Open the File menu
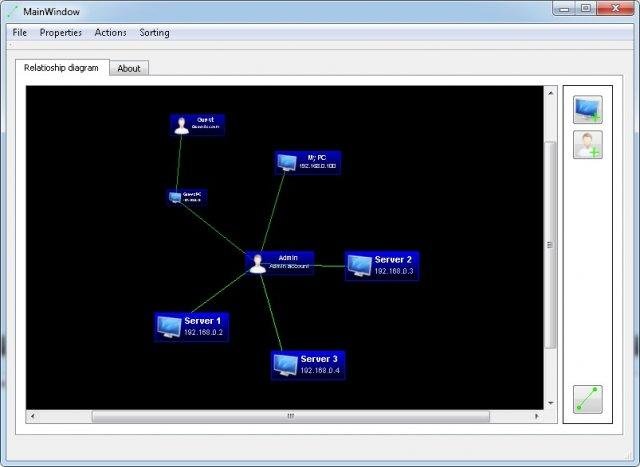The height and width of the screenshot is (467, 640). (x=20, y=33)
